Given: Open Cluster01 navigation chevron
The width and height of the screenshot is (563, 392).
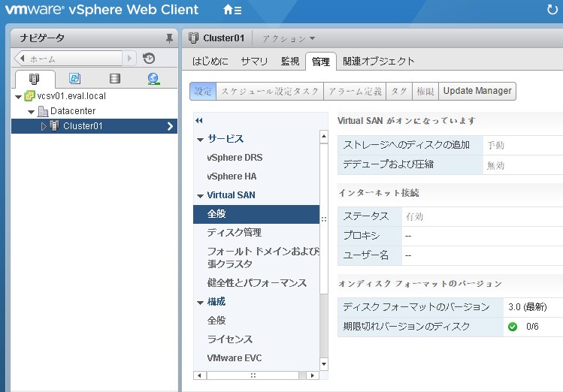Looking at the screenshot, I should pyautogui.click(x=170, y=126).
